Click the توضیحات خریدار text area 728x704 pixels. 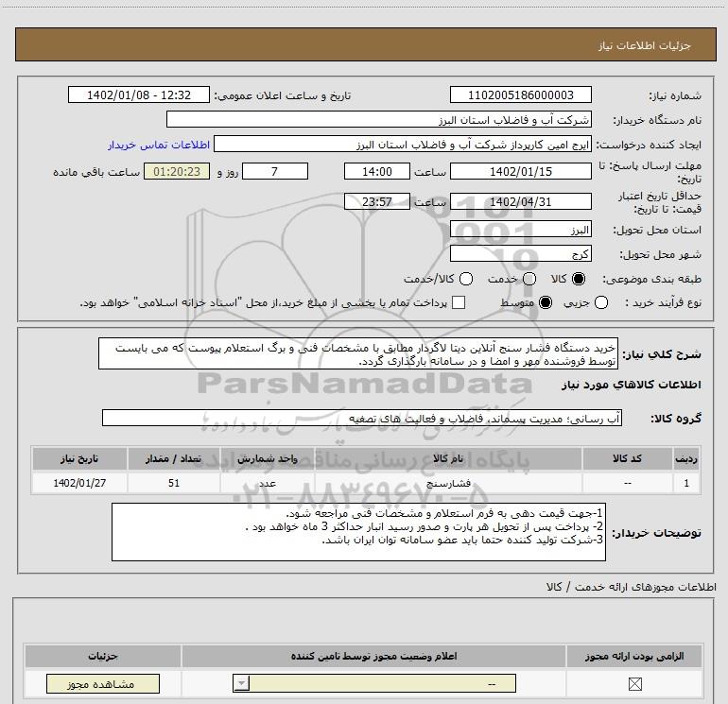[358, 532]
